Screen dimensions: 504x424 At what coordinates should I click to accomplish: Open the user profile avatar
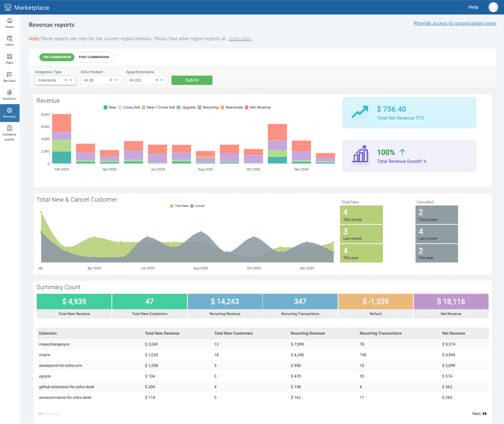point(493,7)
